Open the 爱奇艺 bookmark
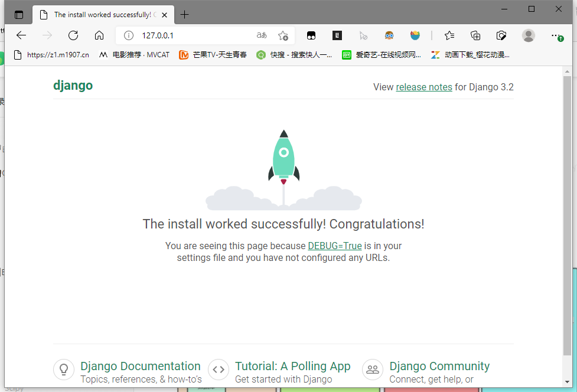577x392 pixels. [x=382, y=55]
